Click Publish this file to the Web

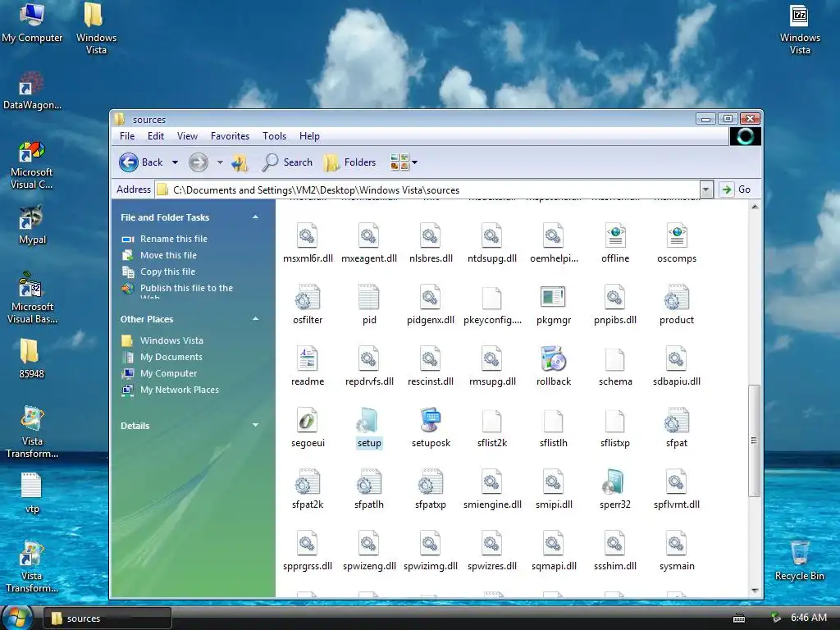[x=186, y=291]
